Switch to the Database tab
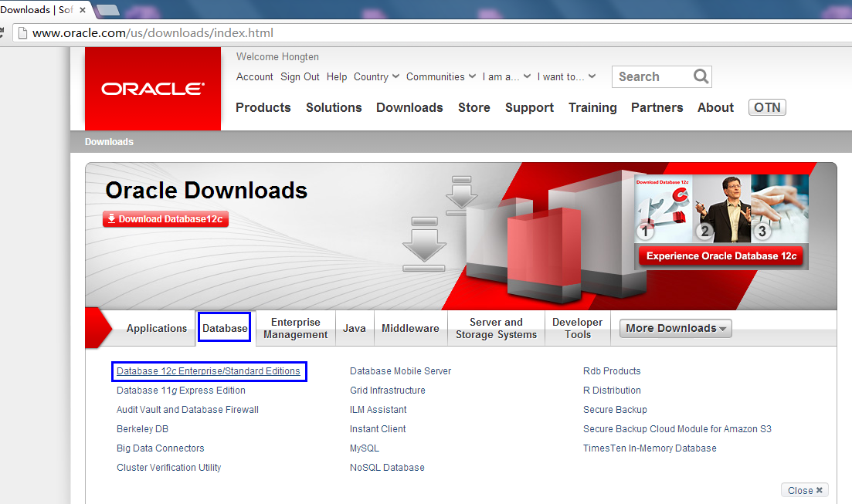Viewport: 852px width, 504px height. (224, 328)
